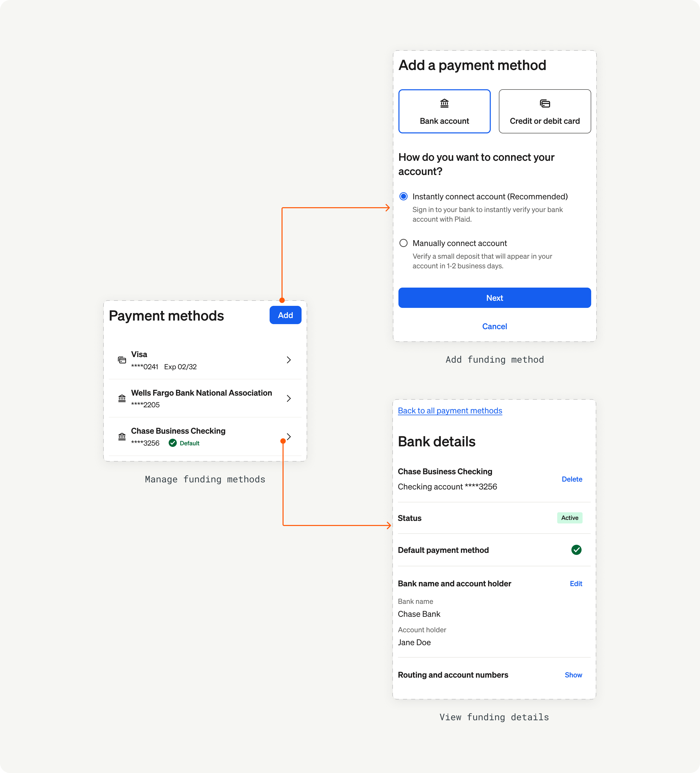Screen dimensions: 700x773
Task: Click the Visa card icon
Action: pos(121,360)
